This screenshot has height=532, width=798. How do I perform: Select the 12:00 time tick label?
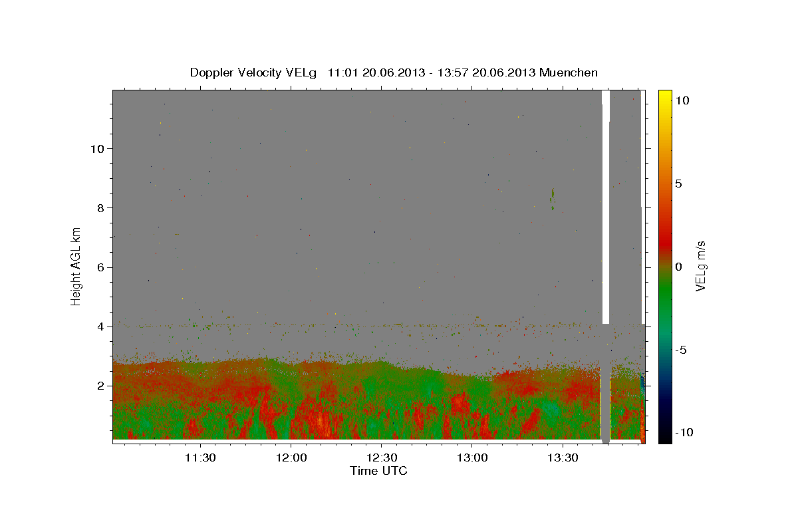pos(291,458)
